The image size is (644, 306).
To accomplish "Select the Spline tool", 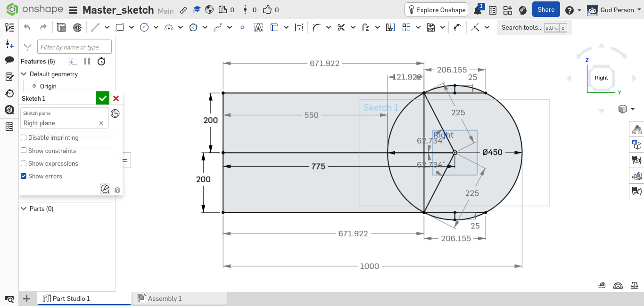I will [x=218, y=27].
